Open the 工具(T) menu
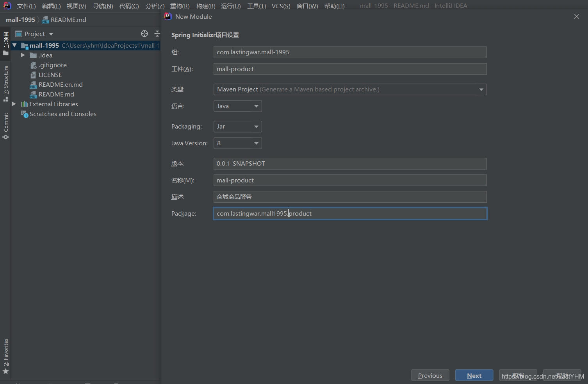This screenshot has height=384, width=588. point(257,6)
